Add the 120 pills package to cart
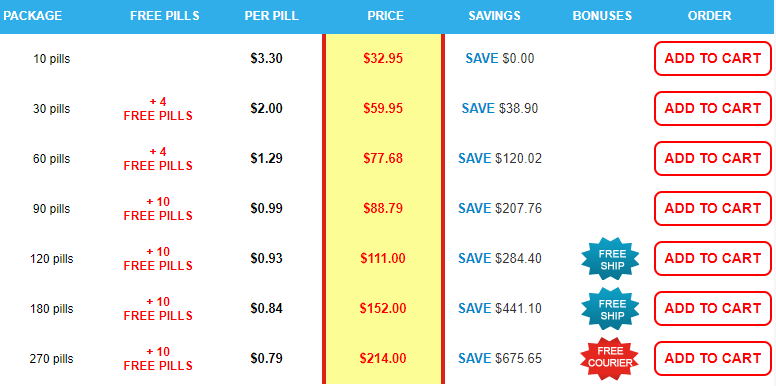Viewport: 776px width, 386px height. [713, 258]
